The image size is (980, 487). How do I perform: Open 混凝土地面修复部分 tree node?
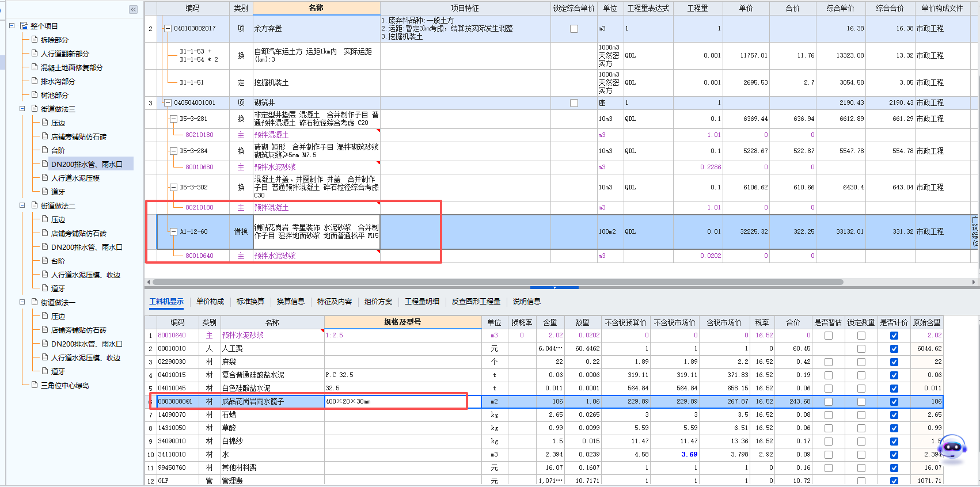(71, 67)
